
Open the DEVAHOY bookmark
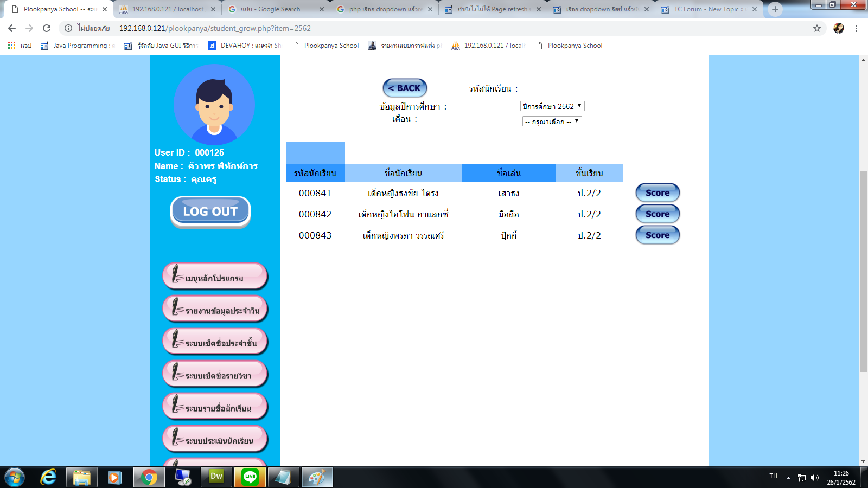click(x=245, y=46)
